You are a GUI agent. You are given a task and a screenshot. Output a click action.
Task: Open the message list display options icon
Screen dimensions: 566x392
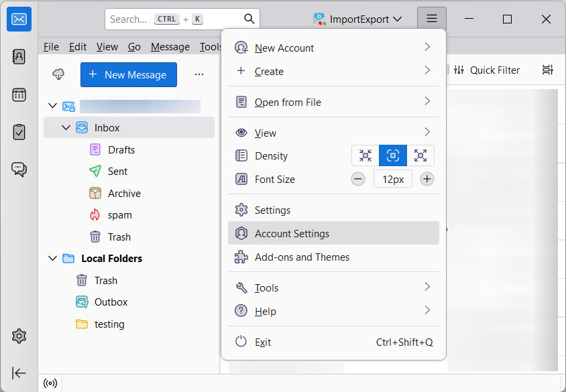[547, 70]
